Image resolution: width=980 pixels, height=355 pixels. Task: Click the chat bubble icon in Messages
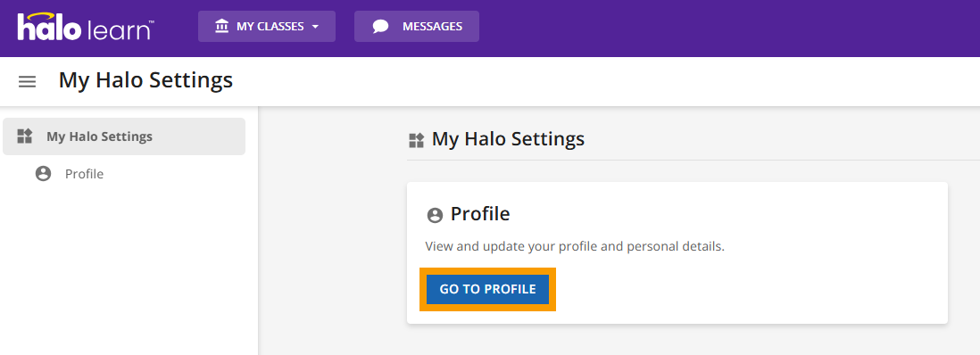(x=380, y=27)
